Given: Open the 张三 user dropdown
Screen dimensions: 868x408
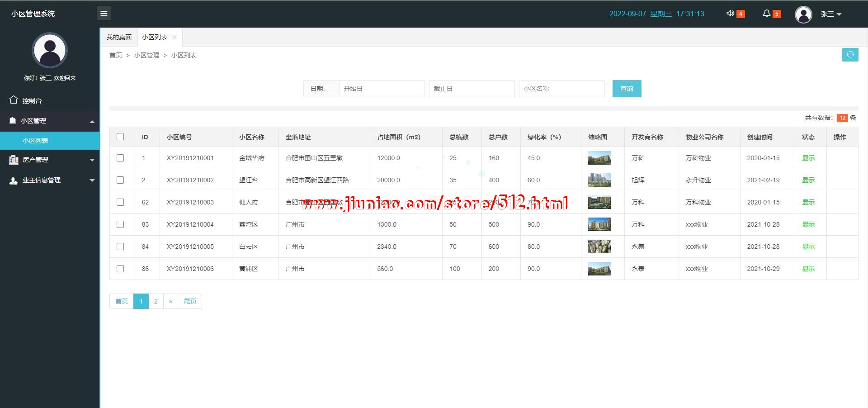Looking at the screenshot, I should [831, 14].
